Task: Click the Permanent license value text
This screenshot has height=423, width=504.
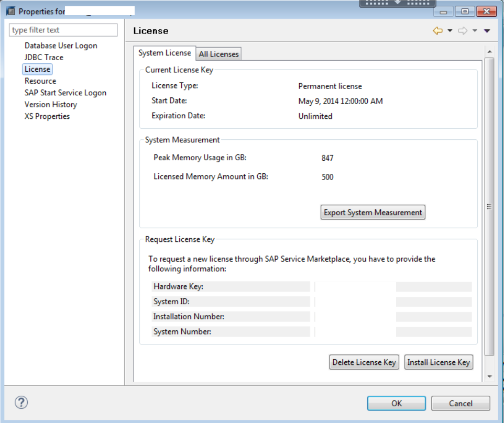Action: (330, 86)
